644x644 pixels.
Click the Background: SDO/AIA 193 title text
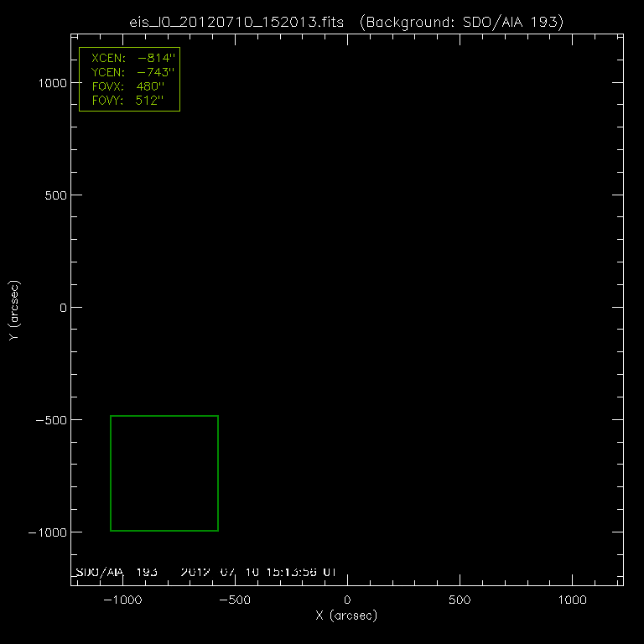point(460,22)
